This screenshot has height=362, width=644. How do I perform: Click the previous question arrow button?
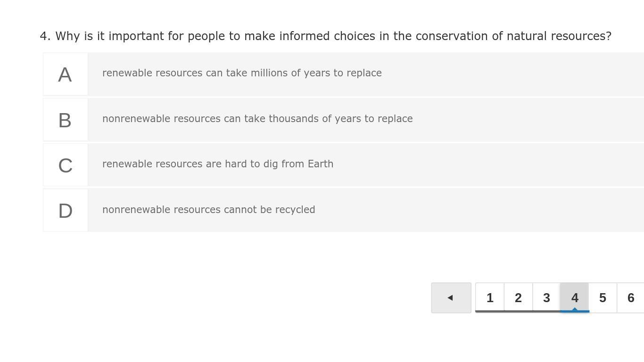(x=451, y=298)
